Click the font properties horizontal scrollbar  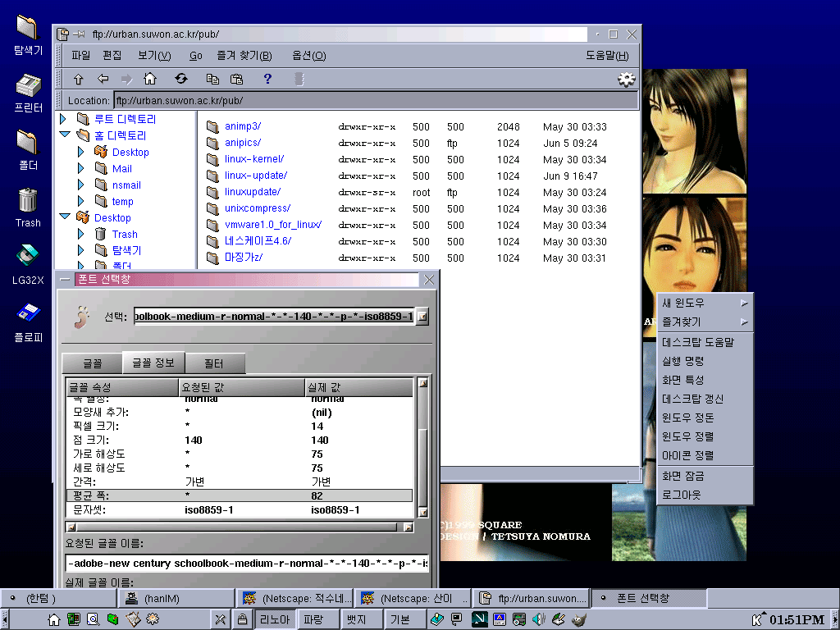(238, 527)
